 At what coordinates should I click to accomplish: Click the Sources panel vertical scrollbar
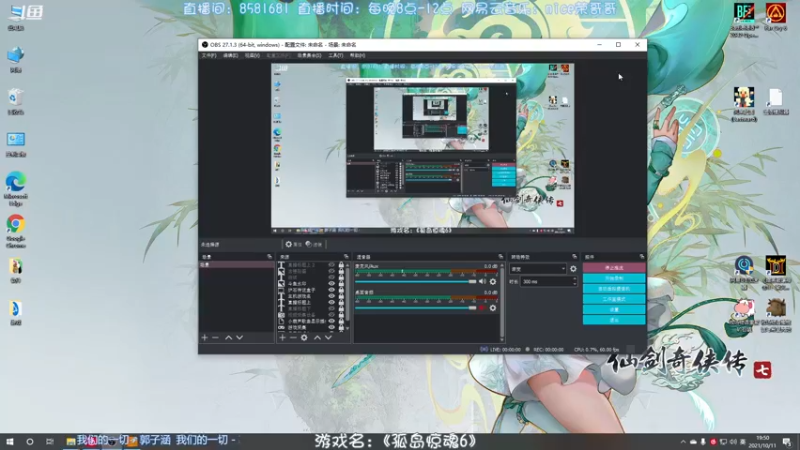pos(347,296)
